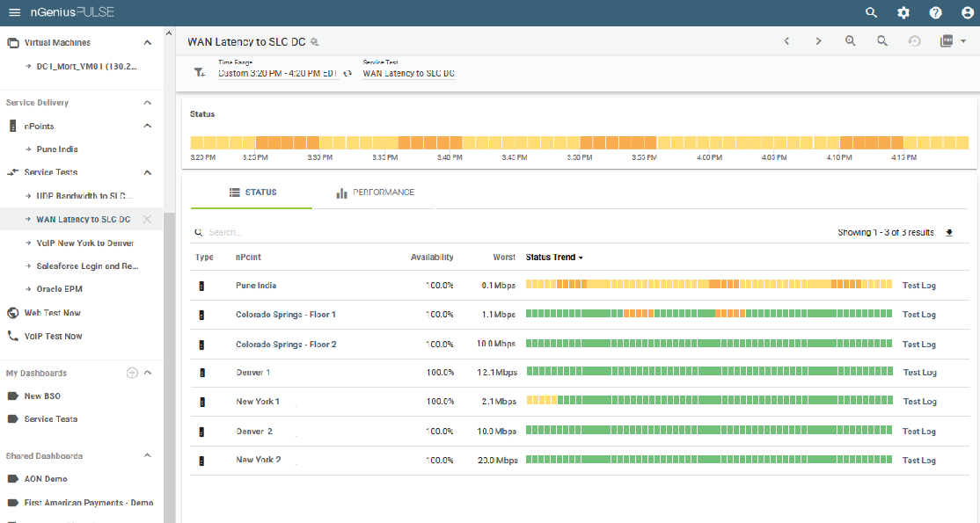Click the reset time history icon
The width and height of the screenshot is (980, 523).
[x=914, y=41]
